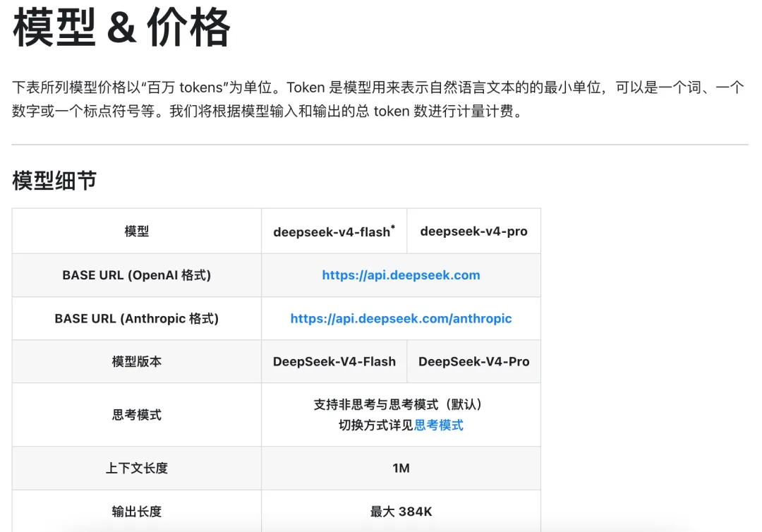Click the 输出长度 row label
The image size is (762, 532).
137,511
